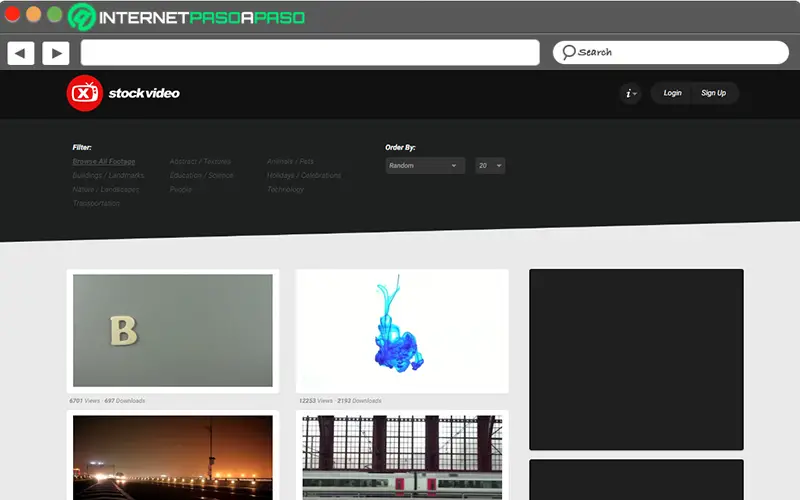Image resolution: width=800 pixels, height=500 pixels.
Task: Click the yellow minimize window button
Action: (x=34, y=14)
